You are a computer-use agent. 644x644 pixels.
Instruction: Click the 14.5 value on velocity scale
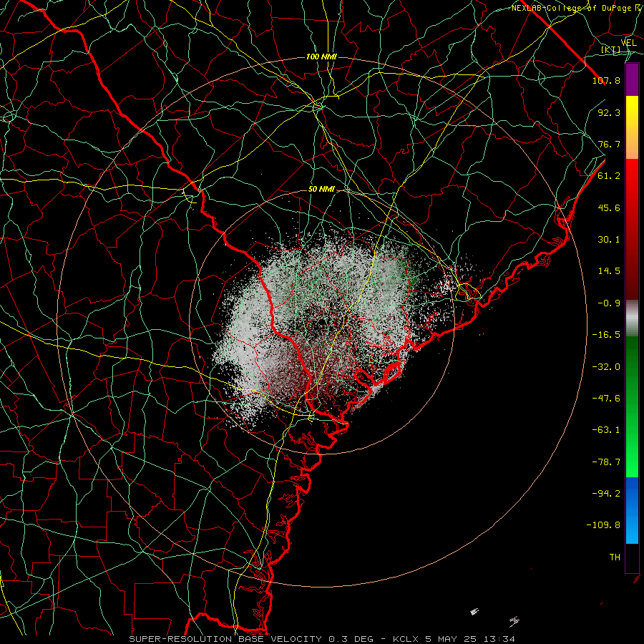609,271
